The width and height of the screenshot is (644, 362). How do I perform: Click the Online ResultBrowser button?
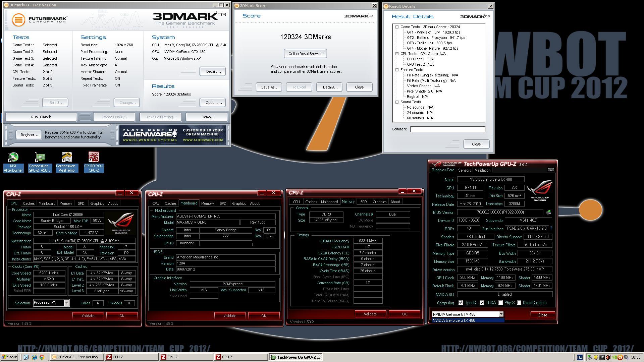tap(306, 54)
